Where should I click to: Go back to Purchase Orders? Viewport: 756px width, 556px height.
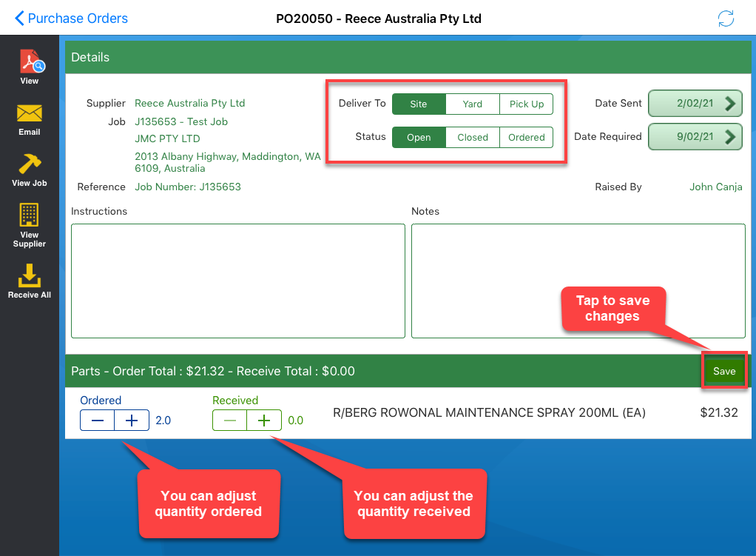71,19
